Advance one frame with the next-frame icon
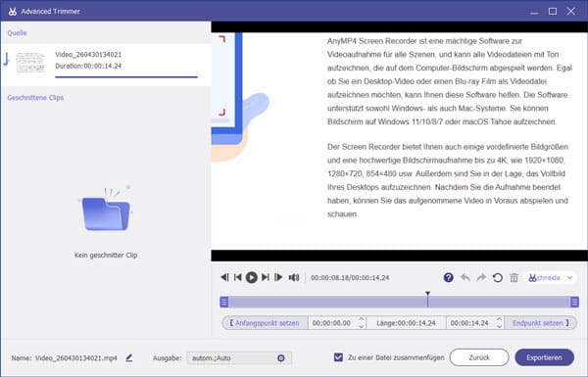 pos(278,277)
